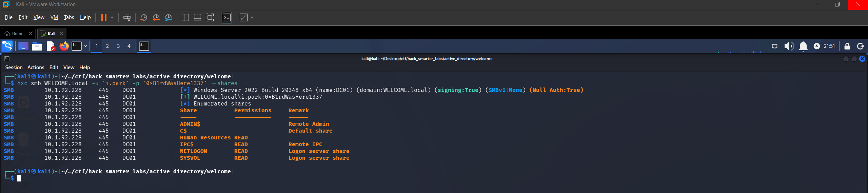Focus the open terminal taskbar window button
Viewport: 868px width, 193px height.
[144, 46]
